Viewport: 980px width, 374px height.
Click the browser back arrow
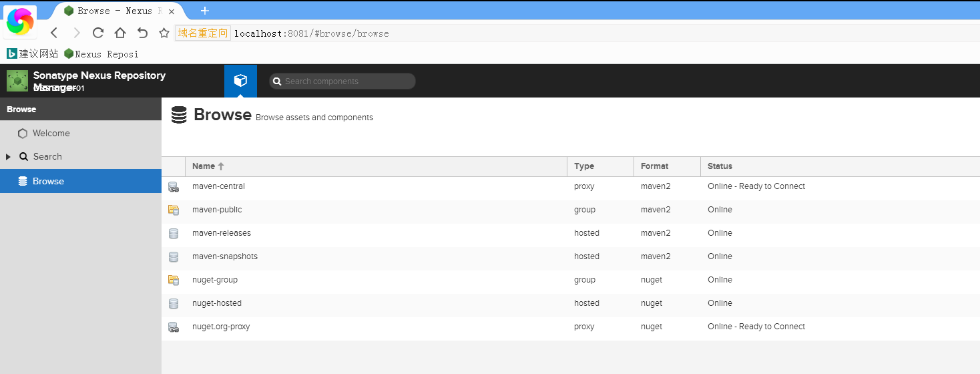click(54, 33)
